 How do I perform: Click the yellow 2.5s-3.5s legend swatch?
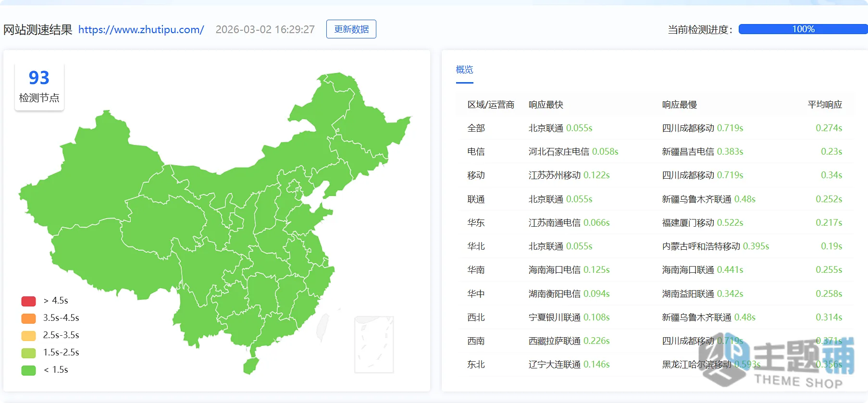(x=29, y=335)
